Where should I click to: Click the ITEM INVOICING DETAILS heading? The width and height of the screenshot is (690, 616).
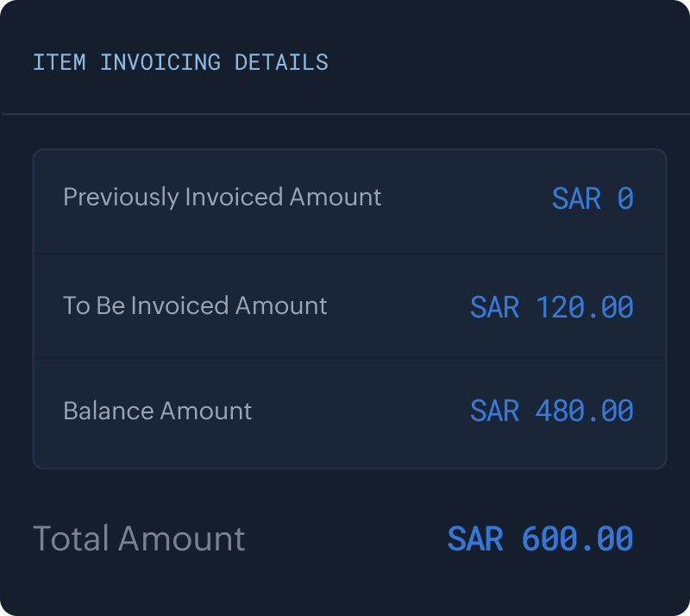pyautogui.click(x=180, y=63)
